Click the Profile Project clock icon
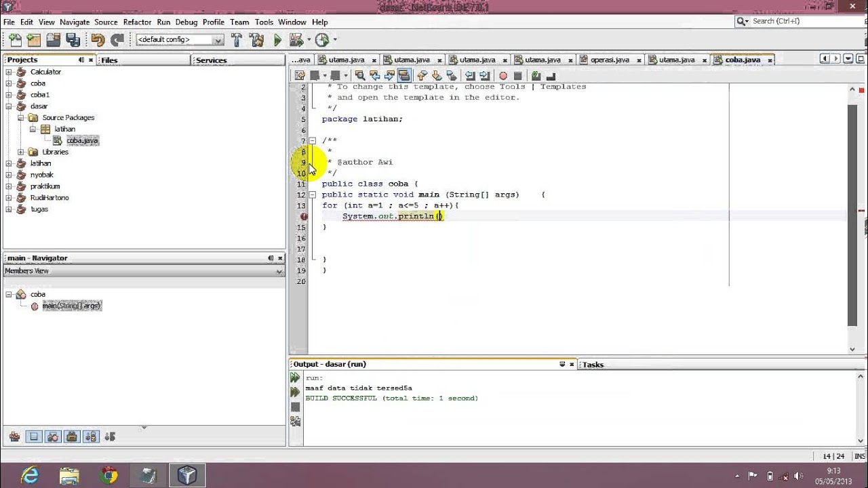The width and height of the screenshot is (868, 488). tap(322, 40)
